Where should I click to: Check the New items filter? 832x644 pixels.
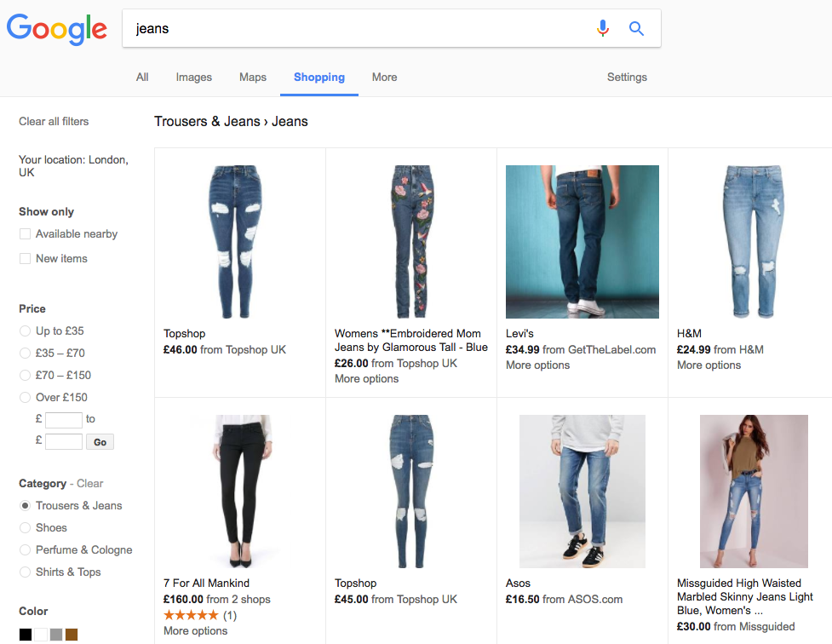(25, 259)
